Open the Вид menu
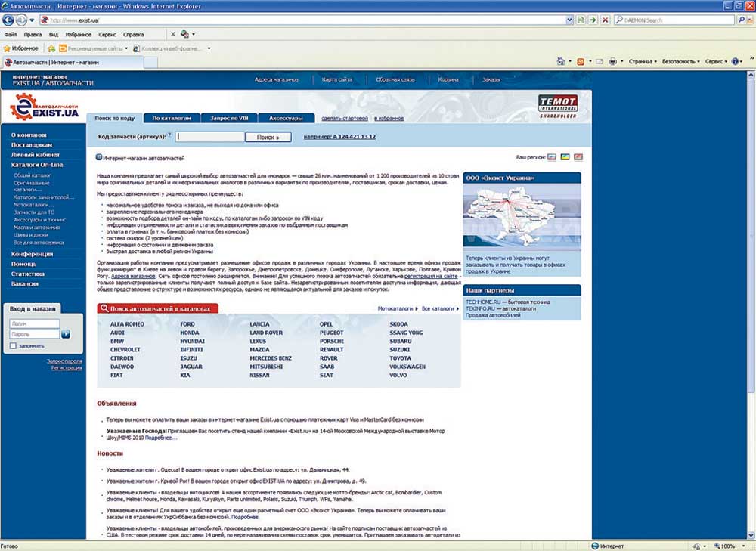756x551 pixels. (54, 35)
